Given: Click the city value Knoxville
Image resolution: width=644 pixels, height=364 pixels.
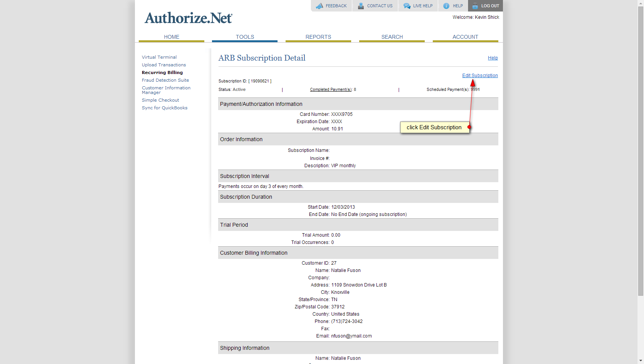Looking at the screenshot, I should coord(340,292).
